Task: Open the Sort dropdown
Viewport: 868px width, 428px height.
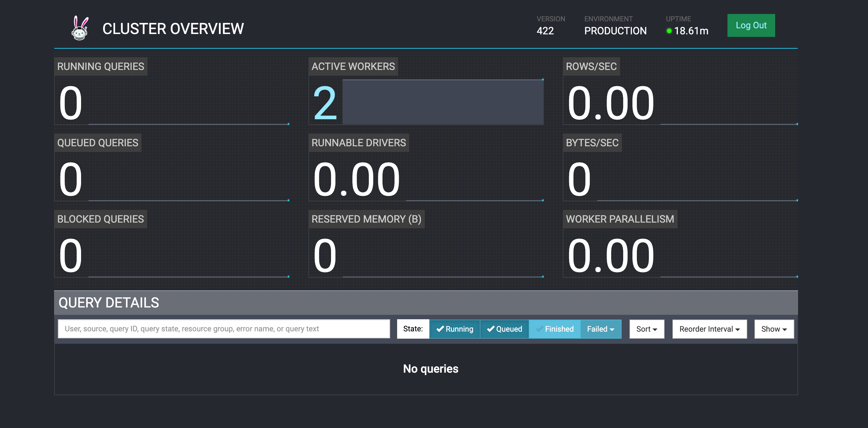Action: point(646,329)
